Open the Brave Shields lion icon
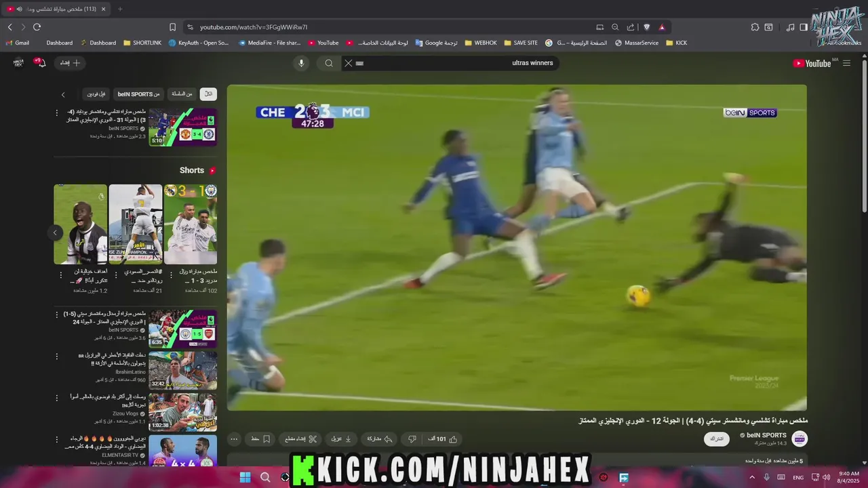 pyautogui.click(x=646, y=27)
